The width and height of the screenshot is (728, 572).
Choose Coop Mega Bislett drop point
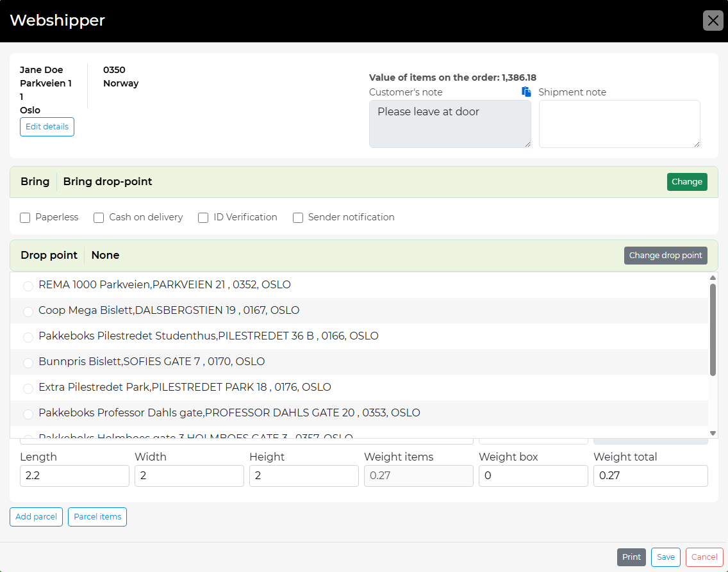tap(28, 311)
